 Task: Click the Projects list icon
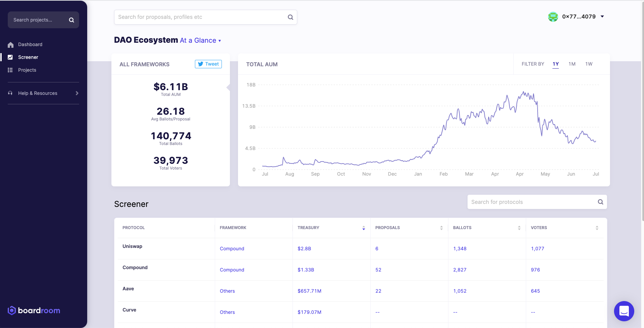pyautogui.click(x=10, y=70)
